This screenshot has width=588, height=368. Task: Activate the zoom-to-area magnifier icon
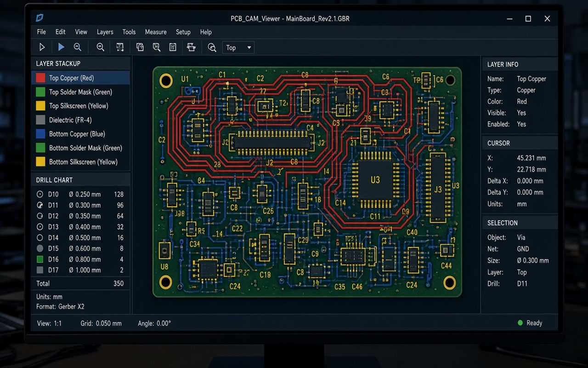tap(157, 47)
